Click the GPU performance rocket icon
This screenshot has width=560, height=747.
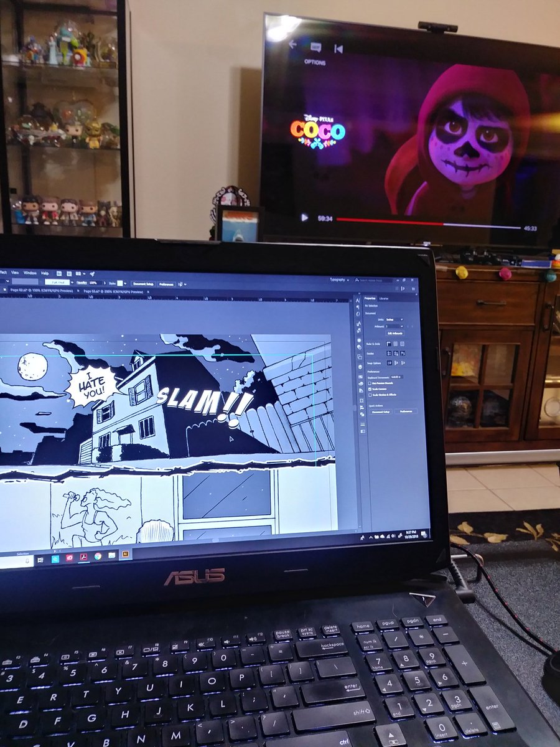click(92, 273)
